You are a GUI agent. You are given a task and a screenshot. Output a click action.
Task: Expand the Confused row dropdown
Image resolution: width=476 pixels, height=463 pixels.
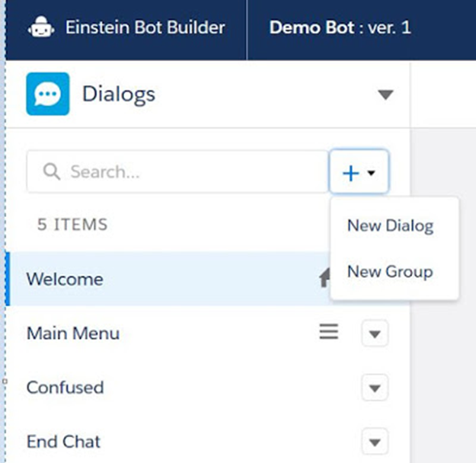pos(375,388)
